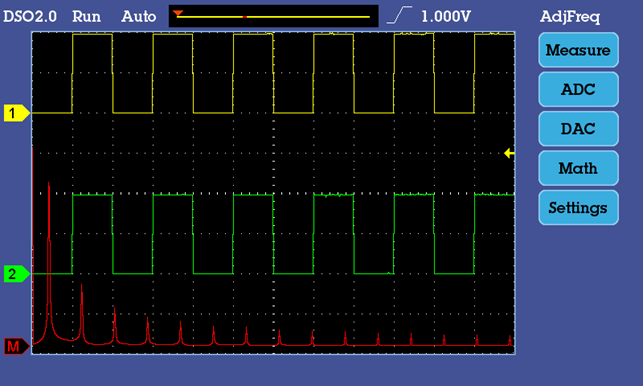Open the Math functions menu
Screen dimensions: 643x386
[x=578, y=168]
